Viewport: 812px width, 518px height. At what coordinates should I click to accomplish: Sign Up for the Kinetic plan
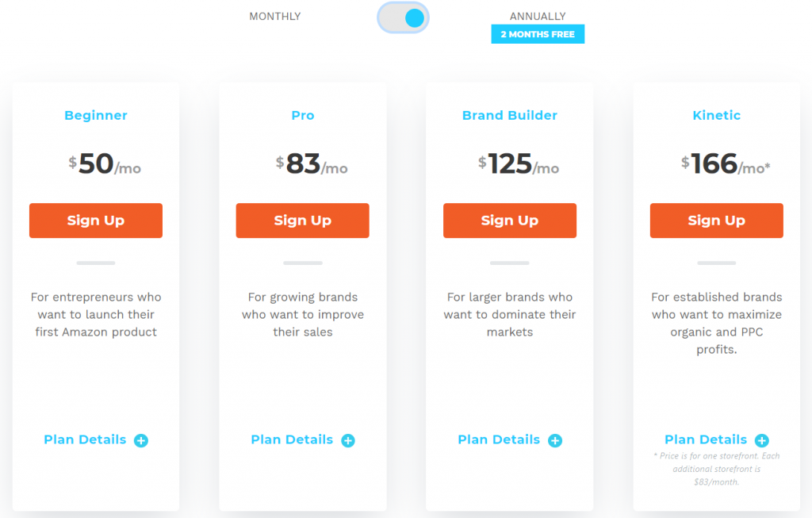(717, 221)
